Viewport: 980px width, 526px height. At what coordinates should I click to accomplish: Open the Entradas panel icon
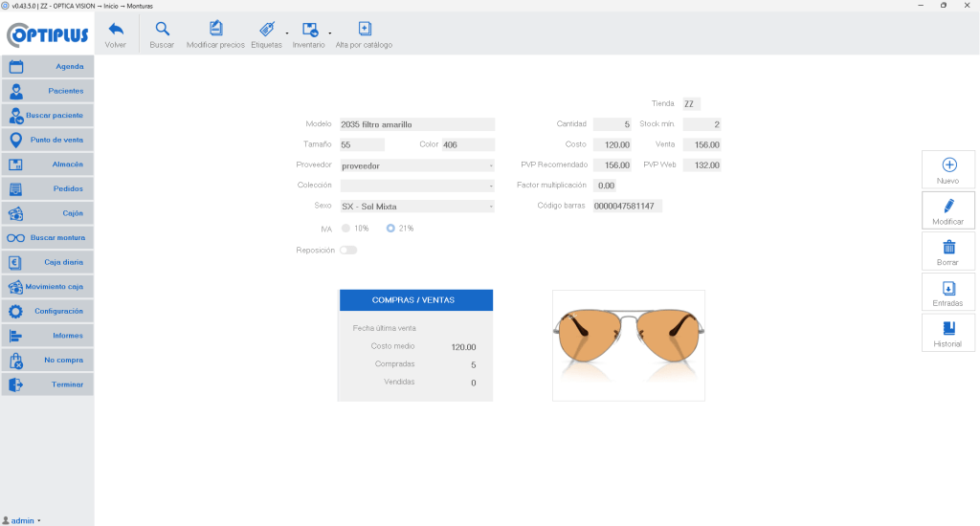(948, 288)
